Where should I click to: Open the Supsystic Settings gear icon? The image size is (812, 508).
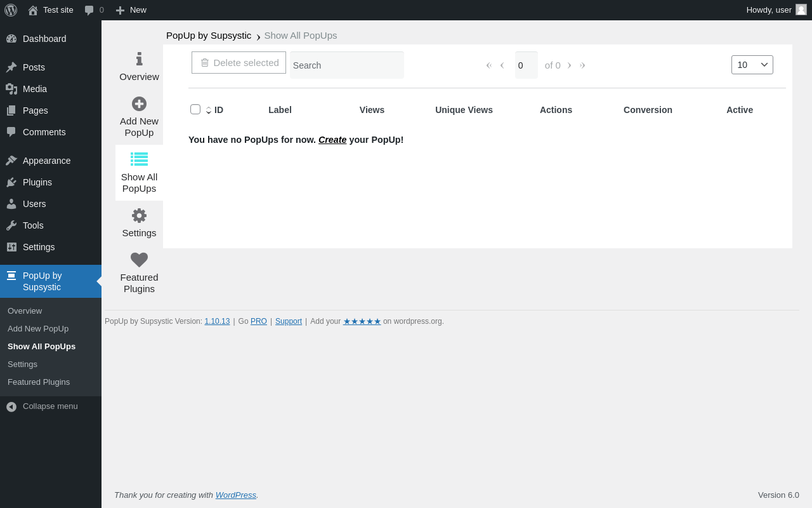[x=139, y=215]
